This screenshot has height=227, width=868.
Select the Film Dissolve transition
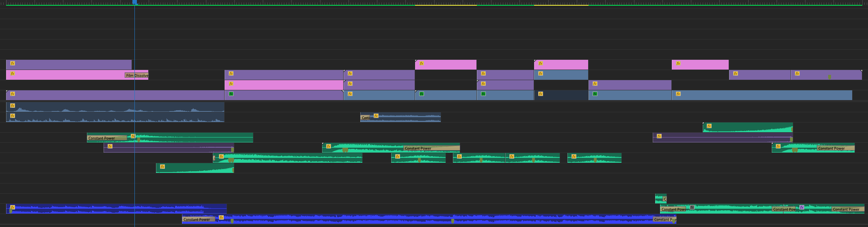tap(136, 75)
